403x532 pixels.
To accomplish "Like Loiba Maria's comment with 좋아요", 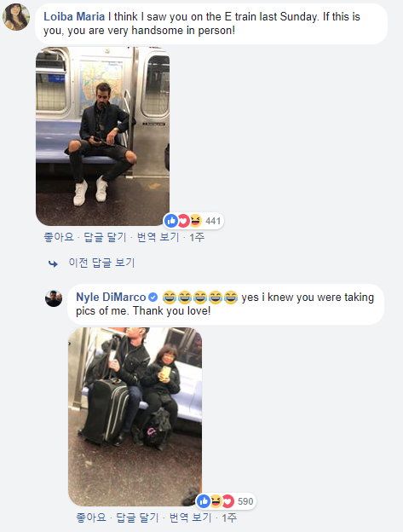I will (59, 237).
